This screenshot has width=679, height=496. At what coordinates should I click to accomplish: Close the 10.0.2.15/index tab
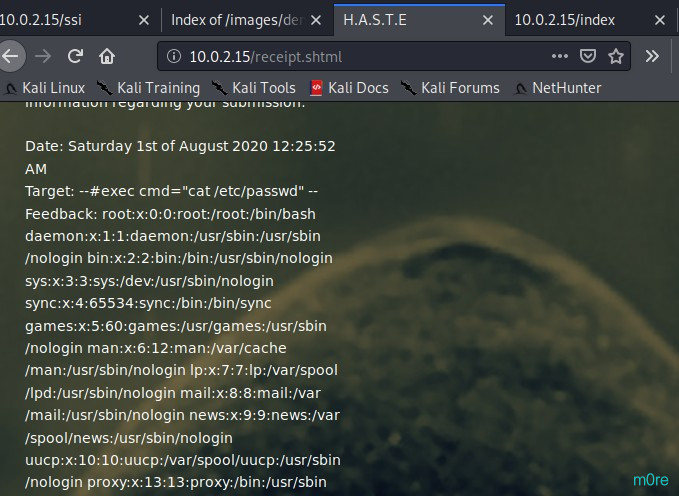point(660,20)
